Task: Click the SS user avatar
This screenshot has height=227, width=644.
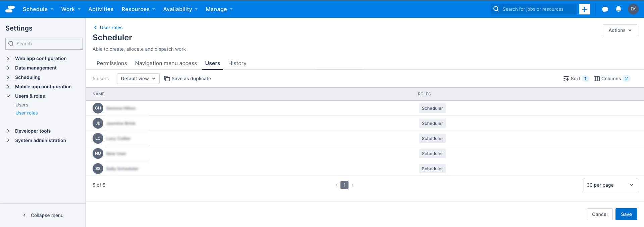Action: [x=98, y=169]
